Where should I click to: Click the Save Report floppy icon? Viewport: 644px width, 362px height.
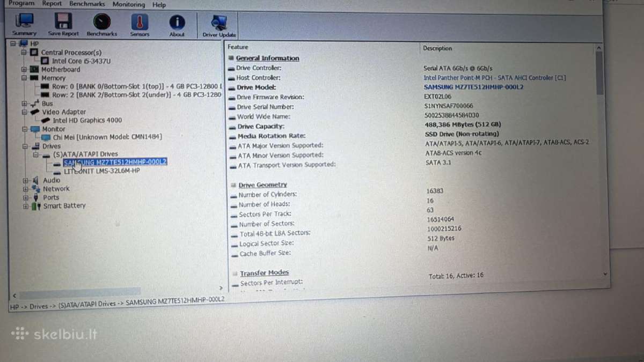coord(63,24)
